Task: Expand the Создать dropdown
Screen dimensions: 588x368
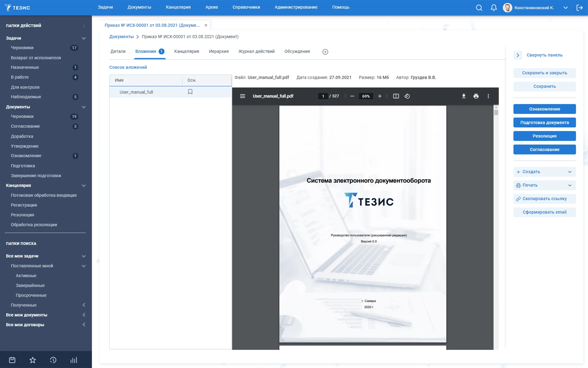Action: pyautogui.click(x=570, y=172)
